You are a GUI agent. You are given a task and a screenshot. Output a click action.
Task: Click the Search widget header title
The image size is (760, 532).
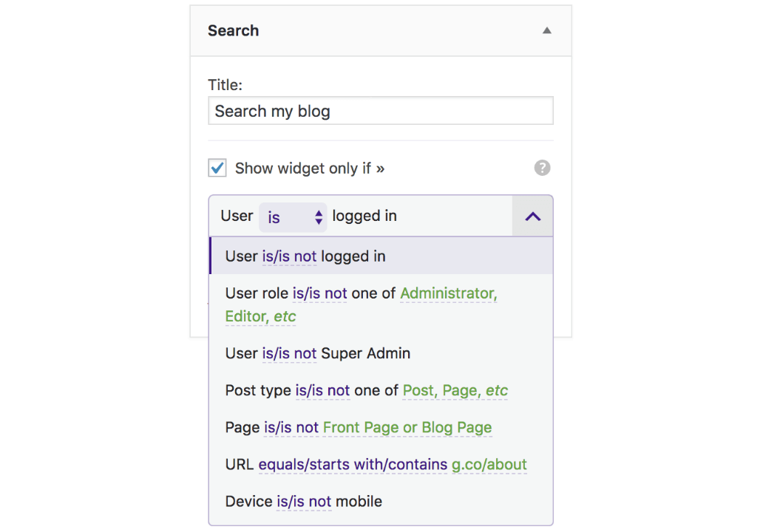[233, 30]
